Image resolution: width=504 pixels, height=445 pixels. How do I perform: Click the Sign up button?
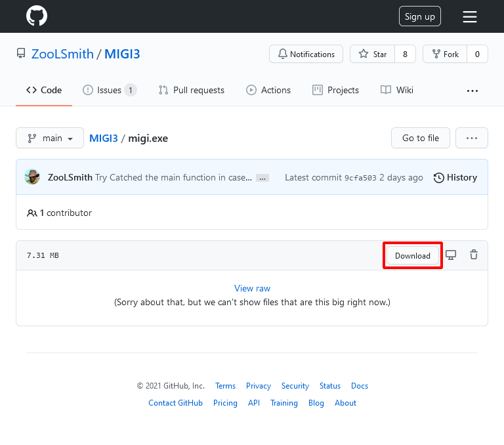click(x=420, y=16)
